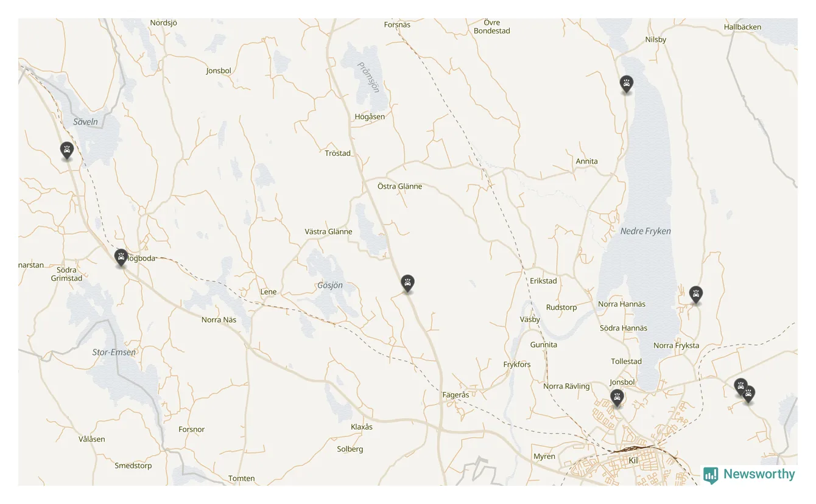Click the marker south of Nilsby

(x=626, y=84)
